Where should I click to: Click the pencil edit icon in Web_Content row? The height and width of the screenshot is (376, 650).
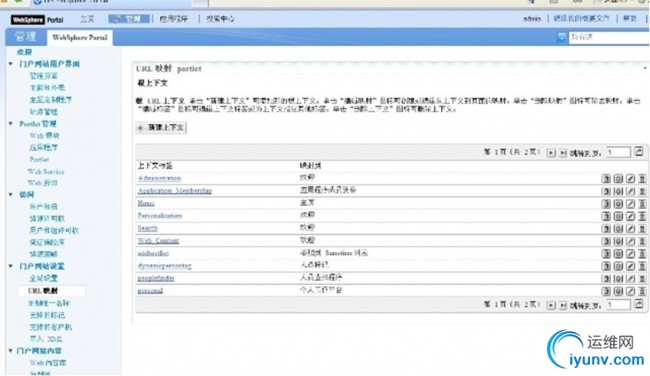[630, 241]
